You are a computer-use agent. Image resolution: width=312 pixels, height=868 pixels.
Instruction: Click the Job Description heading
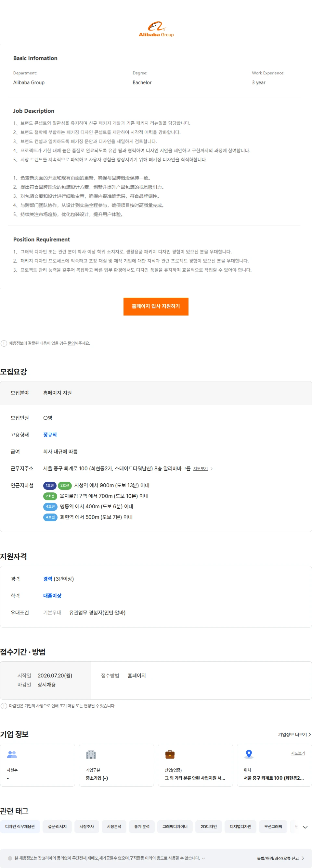(34, 111)
